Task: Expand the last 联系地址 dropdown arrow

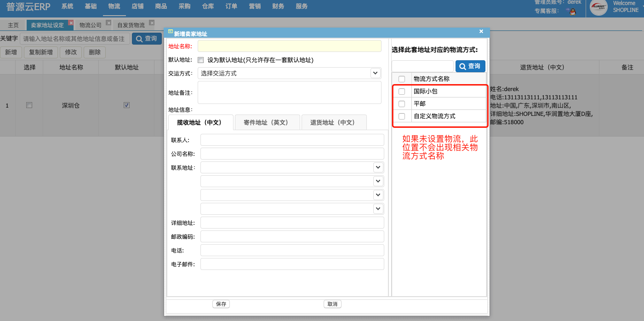Action: pos(378,209)
